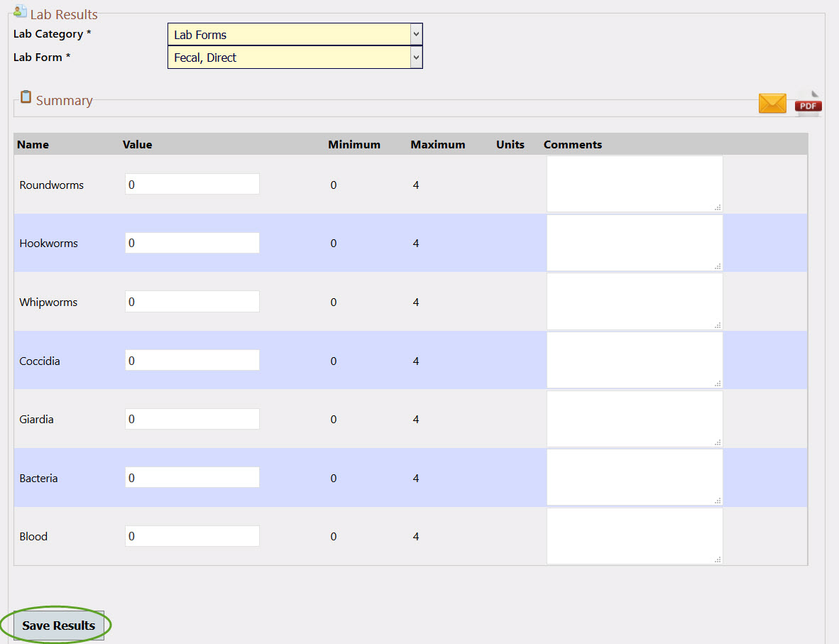Image resolution: width=839 pixels, height=644 pixels.
Task: Click the Coccidia value field
Action: coord(192,360)
